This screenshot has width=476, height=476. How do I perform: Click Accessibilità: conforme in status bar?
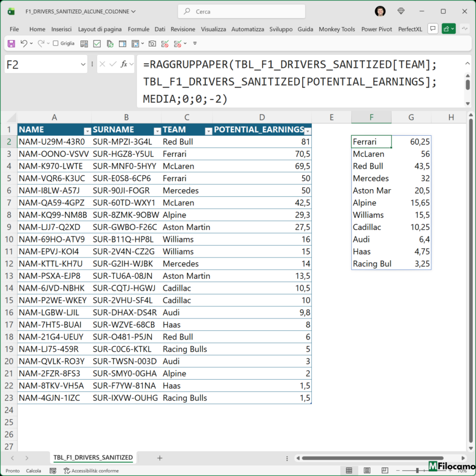tap(91, 471)
